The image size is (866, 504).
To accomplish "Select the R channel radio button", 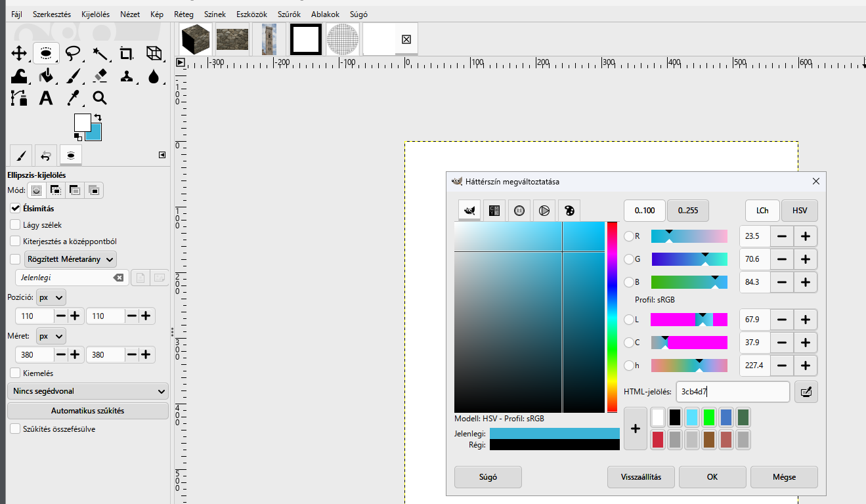I will (x=629, y=236).
